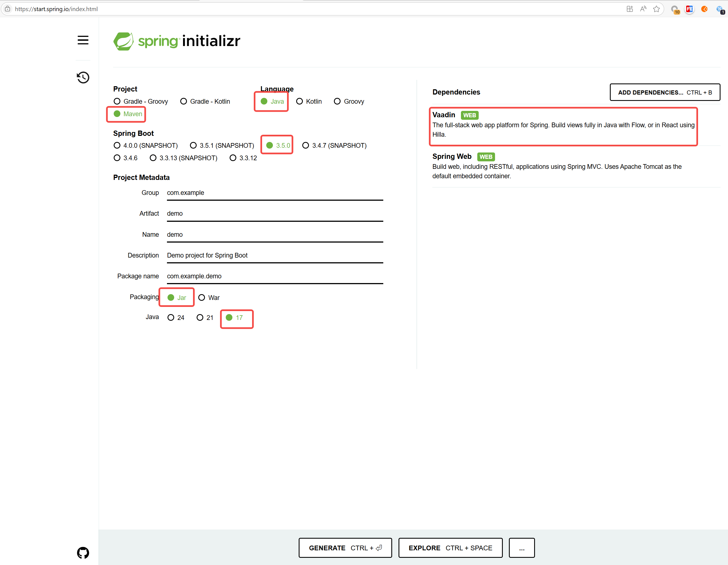The height and width of the screenshot is (565, 728).
Task: Select Spring Boot 3.5.1 (SNAPSHOT)
Action: tap(222, 146)
